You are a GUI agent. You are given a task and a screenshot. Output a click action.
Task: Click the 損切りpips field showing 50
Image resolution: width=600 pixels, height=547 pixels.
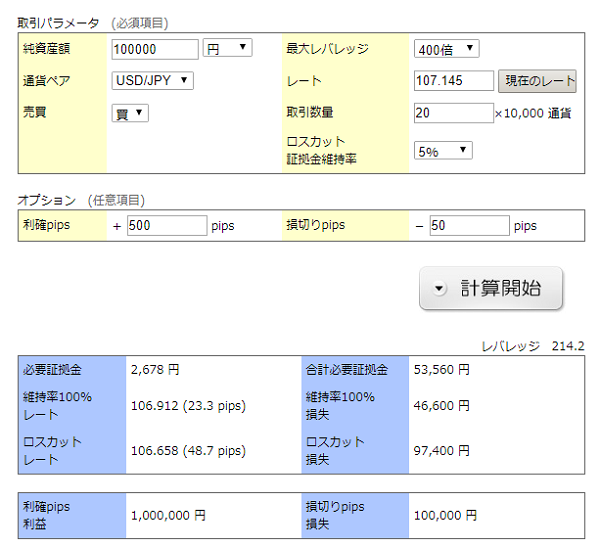tap(470, 225)
